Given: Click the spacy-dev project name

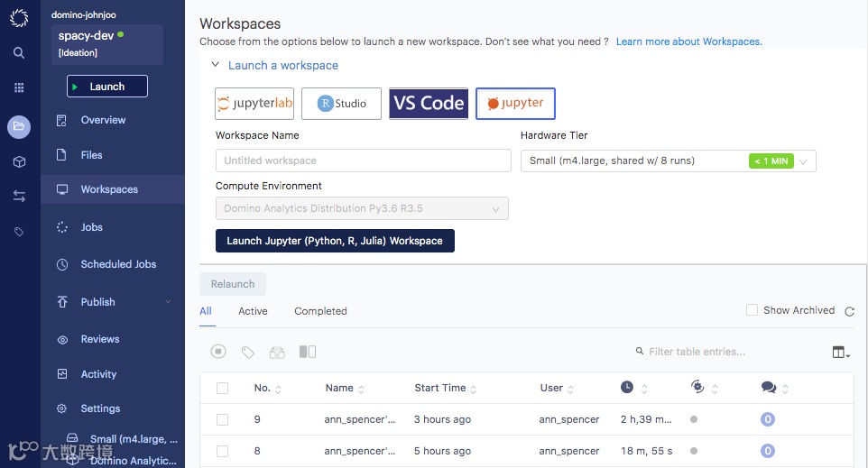Looking at the screenshot, I should coord(86,35).
